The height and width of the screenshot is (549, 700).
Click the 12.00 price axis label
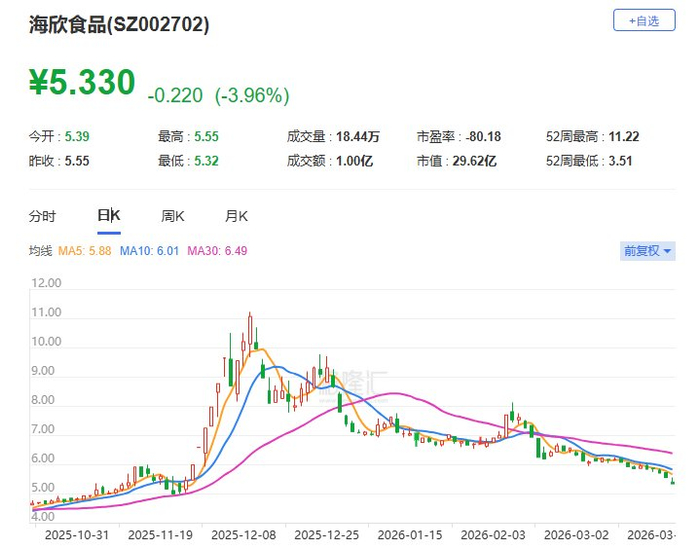(46, 283)
